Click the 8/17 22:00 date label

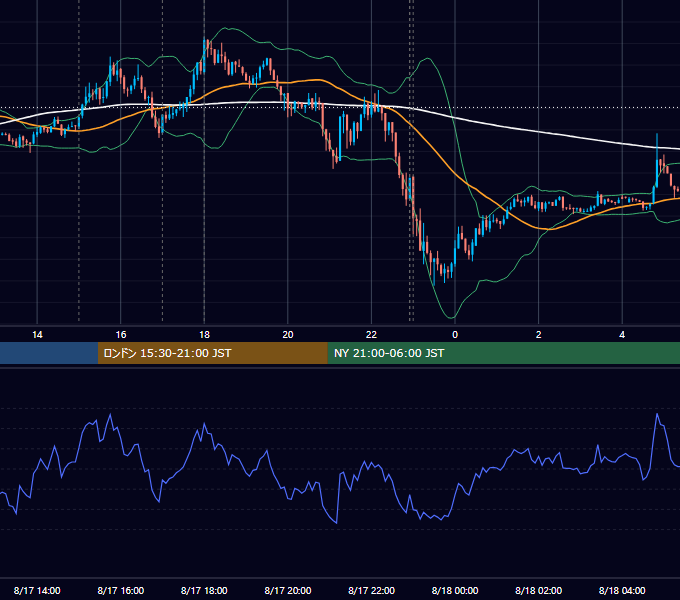pyautogui.click(x=372, y=590)
